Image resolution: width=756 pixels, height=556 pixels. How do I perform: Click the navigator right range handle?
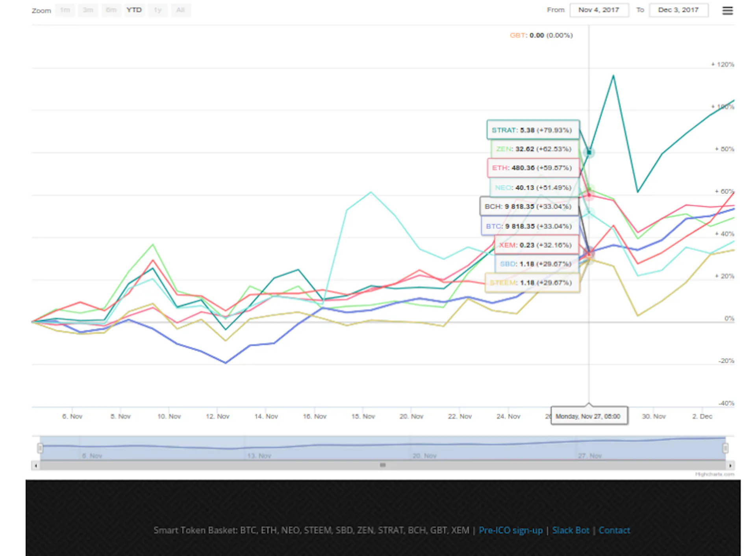pos(725,448)
